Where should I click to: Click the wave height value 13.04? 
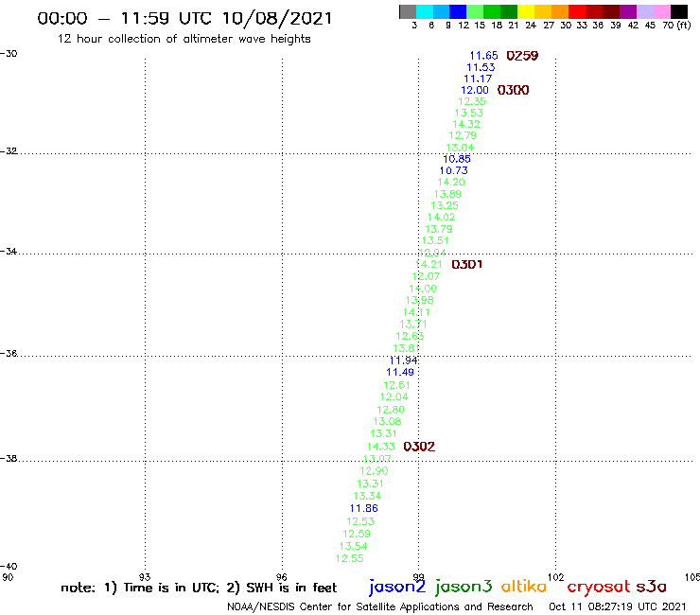(x=460, y=148)
